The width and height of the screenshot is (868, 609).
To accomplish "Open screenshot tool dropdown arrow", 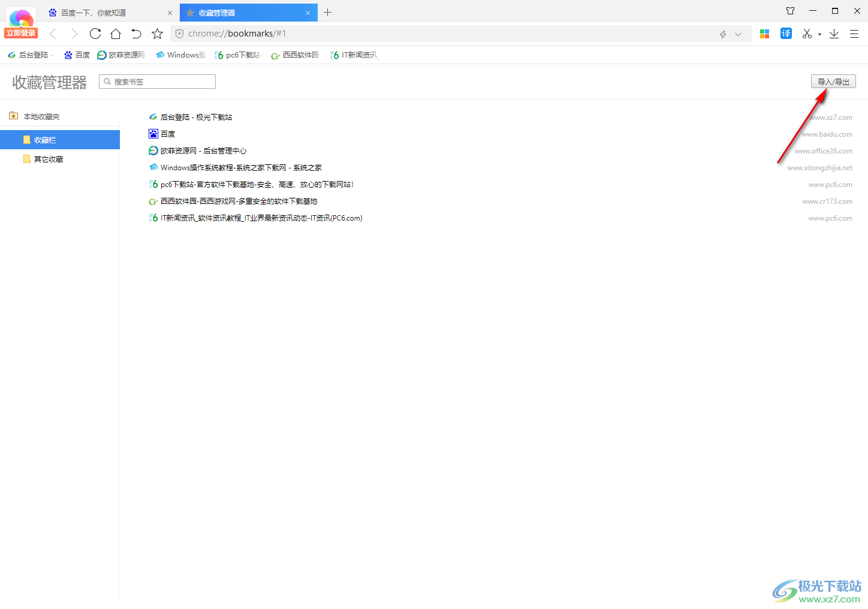I will (x=819, y=34).
